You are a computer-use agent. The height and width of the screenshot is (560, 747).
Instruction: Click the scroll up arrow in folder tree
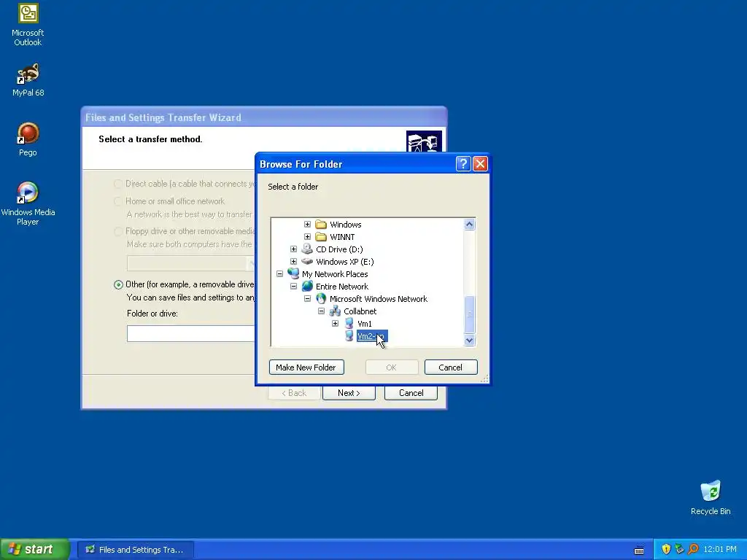469,225
